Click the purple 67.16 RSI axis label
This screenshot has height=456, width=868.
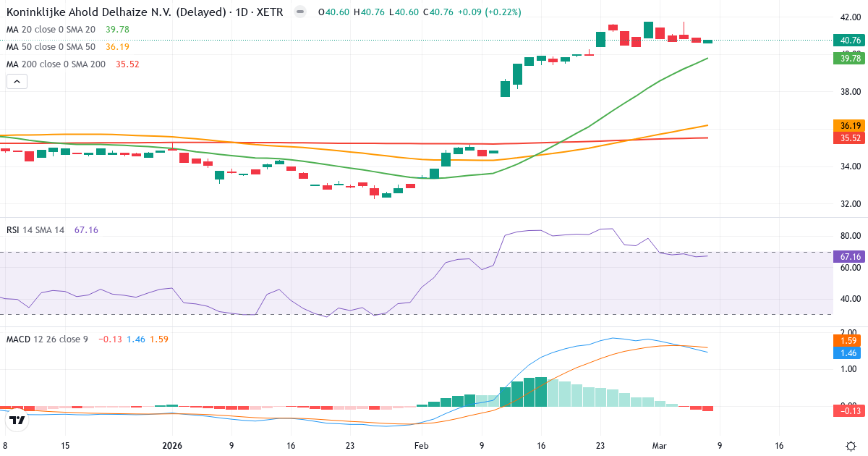coord(848,256)
